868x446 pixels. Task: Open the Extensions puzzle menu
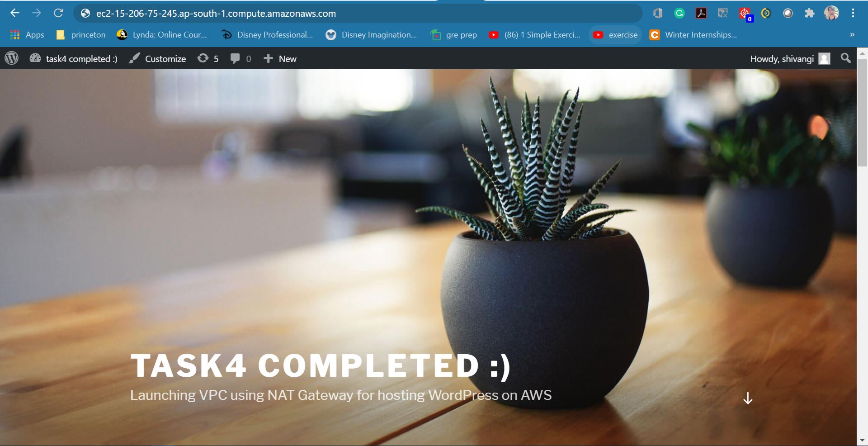point(810,14)
